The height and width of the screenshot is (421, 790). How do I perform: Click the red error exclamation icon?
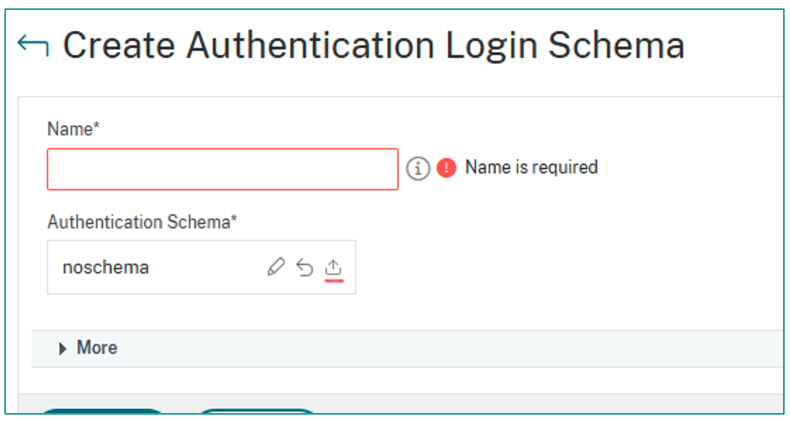point(446,168)
